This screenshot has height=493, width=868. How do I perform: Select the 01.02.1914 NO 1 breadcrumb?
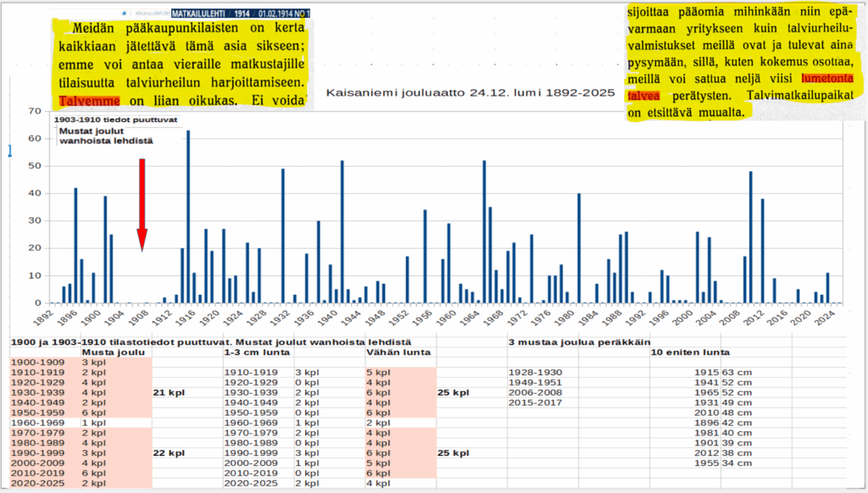click(282, 14)
